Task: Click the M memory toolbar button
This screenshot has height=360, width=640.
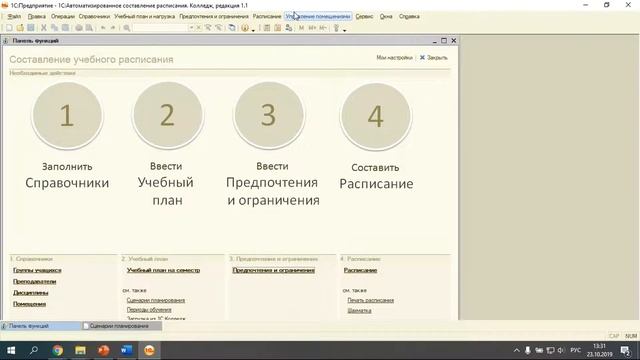Action: [302, 28]
